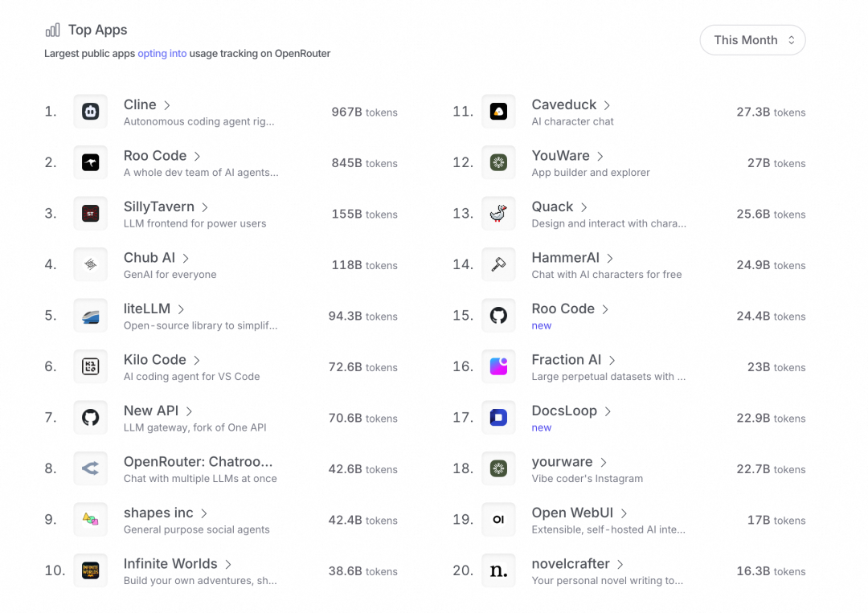Viewport: 868px width, 613px height.
Task: Open the This Month time range dropdown
Action: tap(752, 40)
